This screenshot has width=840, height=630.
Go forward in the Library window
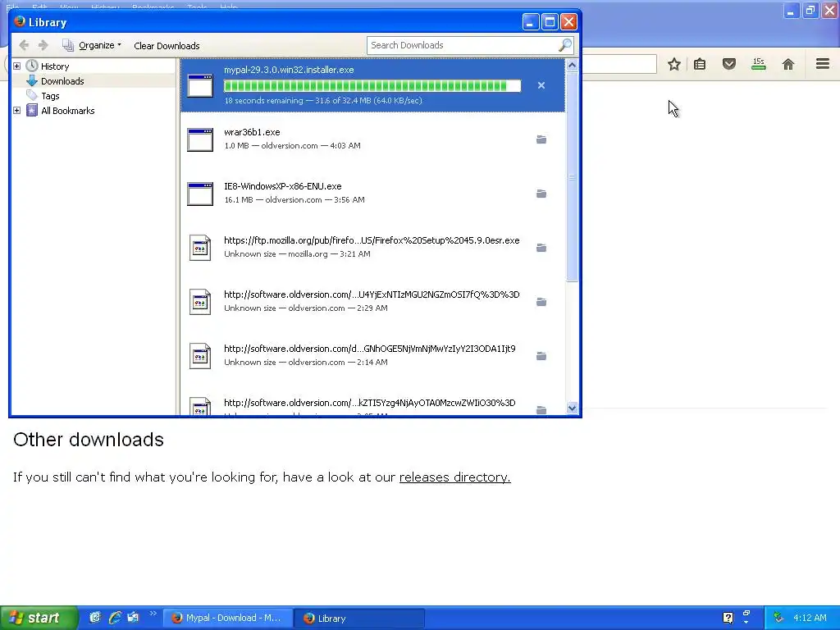pos(43,46)
